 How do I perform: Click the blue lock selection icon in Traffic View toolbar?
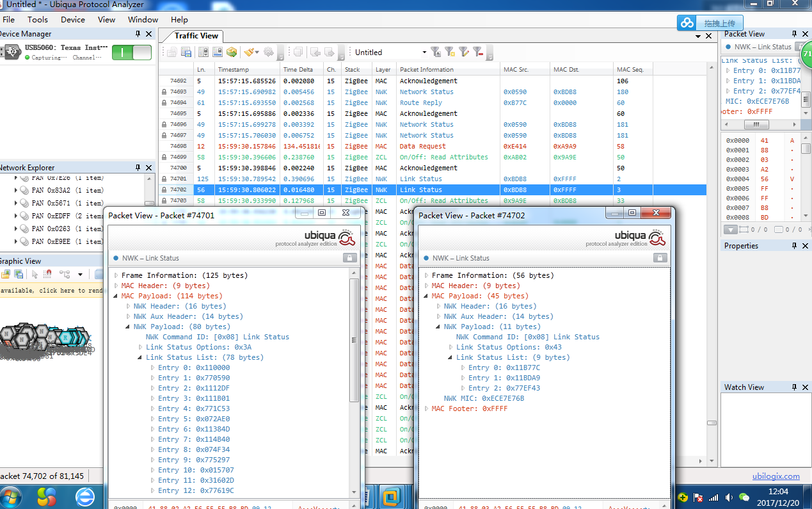[x=218, y=53]
